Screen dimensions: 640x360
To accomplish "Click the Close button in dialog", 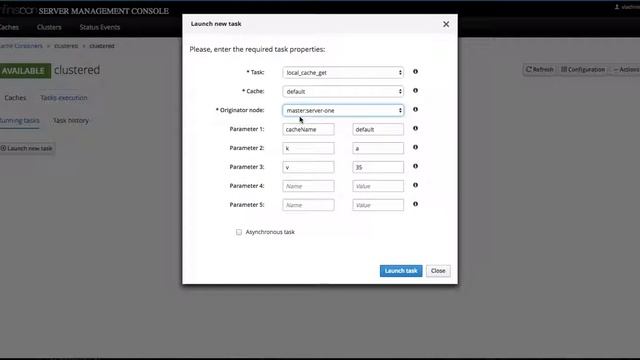I will [x=438, y=271].
